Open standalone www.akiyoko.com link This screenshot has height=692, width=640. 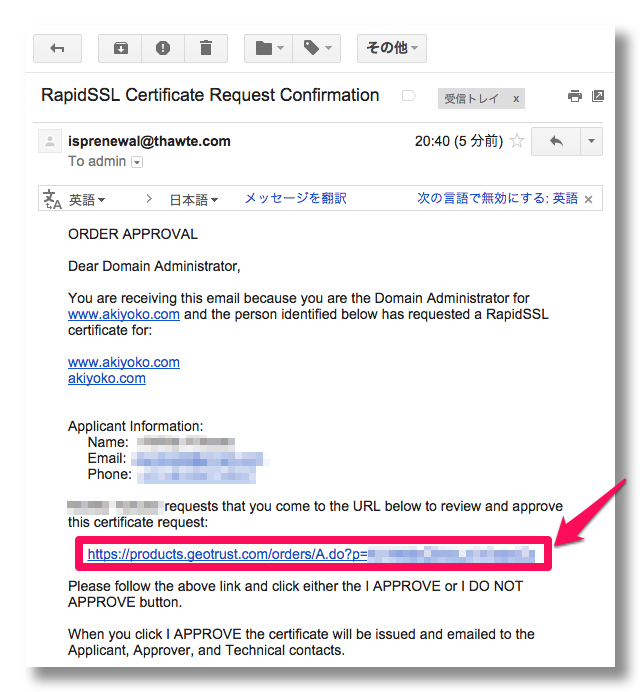pyautogui.click(x=124, y=362)
